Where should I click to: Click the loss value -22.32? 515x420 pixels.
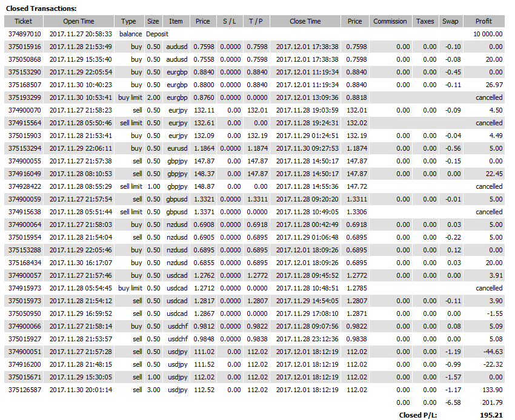[x=493, y=364]
